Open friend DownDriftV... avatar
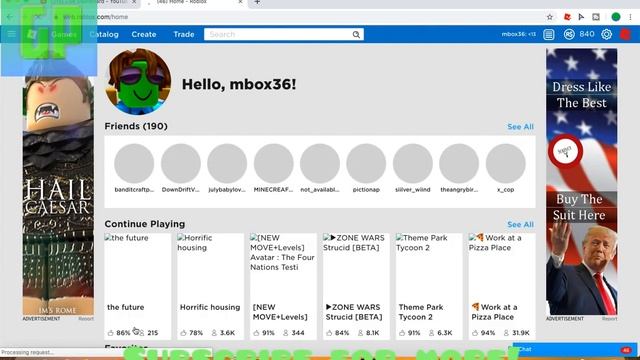This screenshot has width=640, height=360. click(180, 163)
